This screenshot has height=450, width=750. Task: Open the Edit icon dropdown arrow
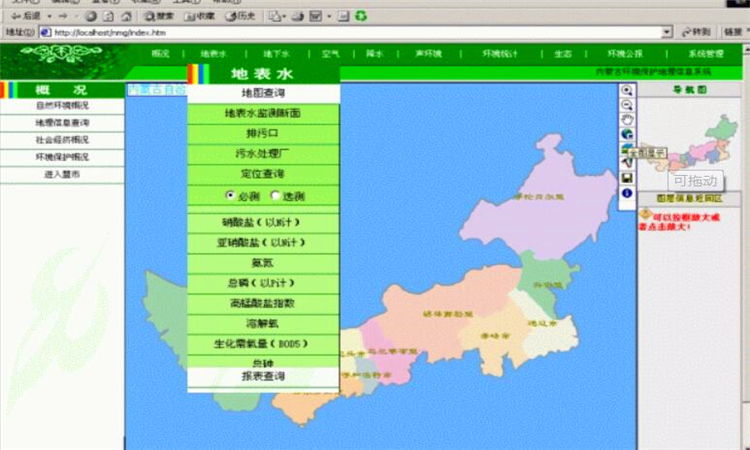329,16
